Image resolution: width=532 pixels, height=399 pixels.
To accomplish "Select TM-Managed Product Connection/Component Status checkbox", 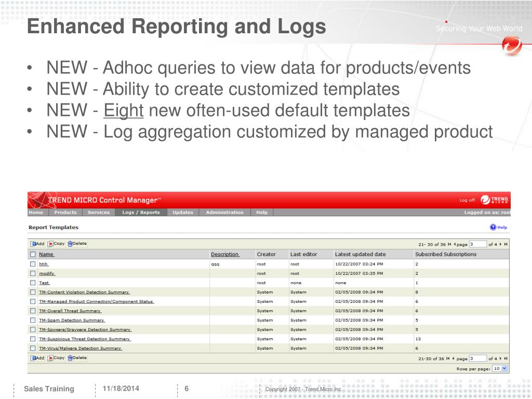I will 33,301.
